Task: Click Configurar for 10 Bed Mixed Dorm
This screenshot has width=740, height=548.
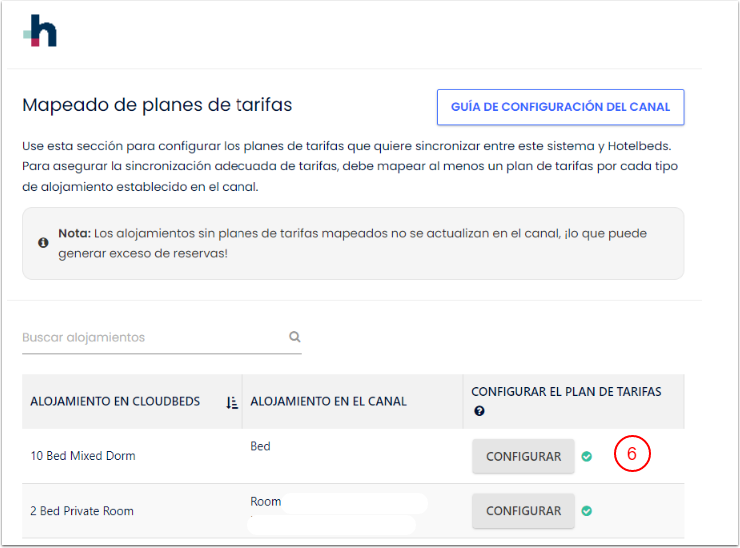Action: pos(523,456)
